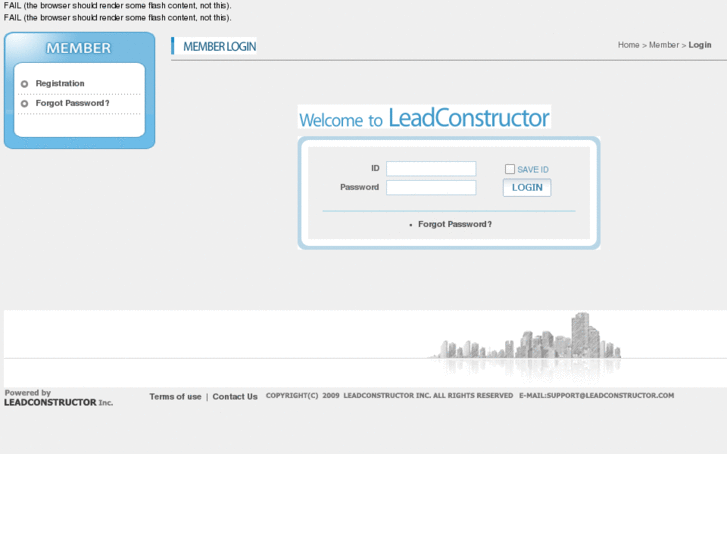This screenshot has width=727, height=545.
Task: Open the Registration link in Member panel
Action: click(x=60, y=83)
